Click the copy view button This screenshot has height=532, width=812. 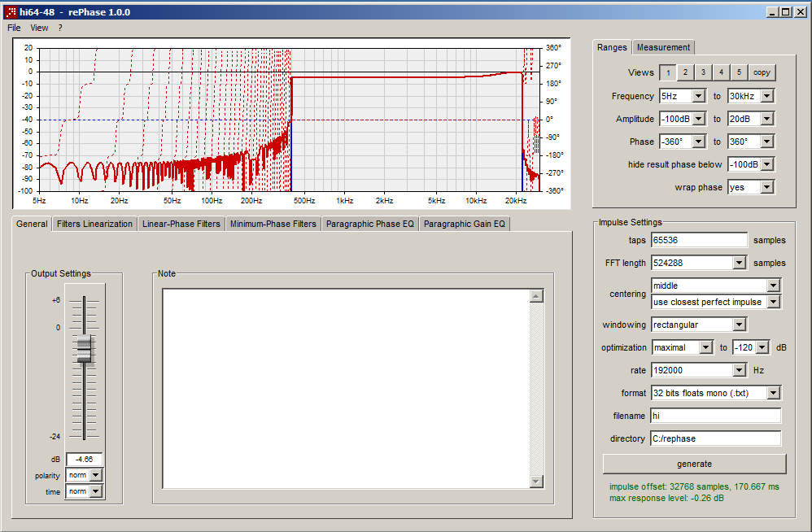[762, 72]
